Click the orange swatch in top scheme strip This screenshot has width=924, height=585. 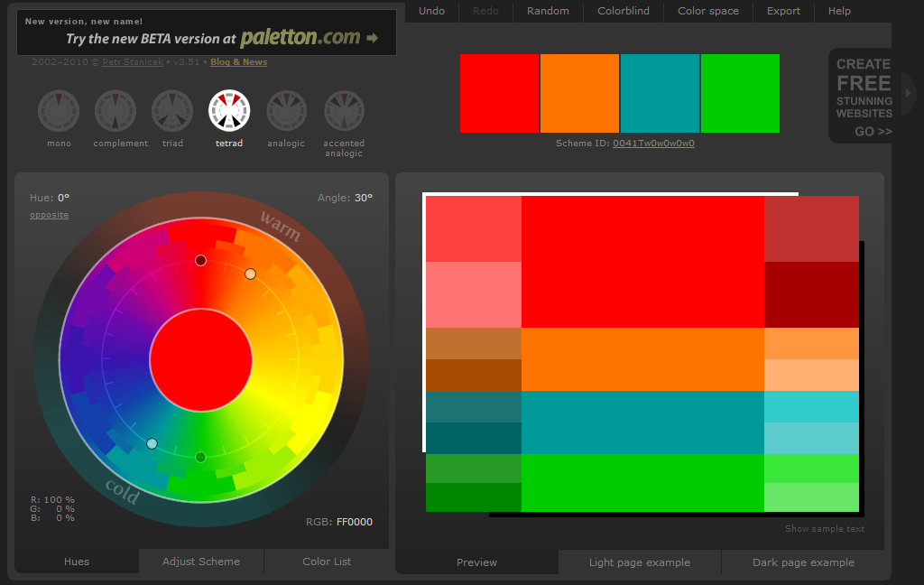point(580,93)
